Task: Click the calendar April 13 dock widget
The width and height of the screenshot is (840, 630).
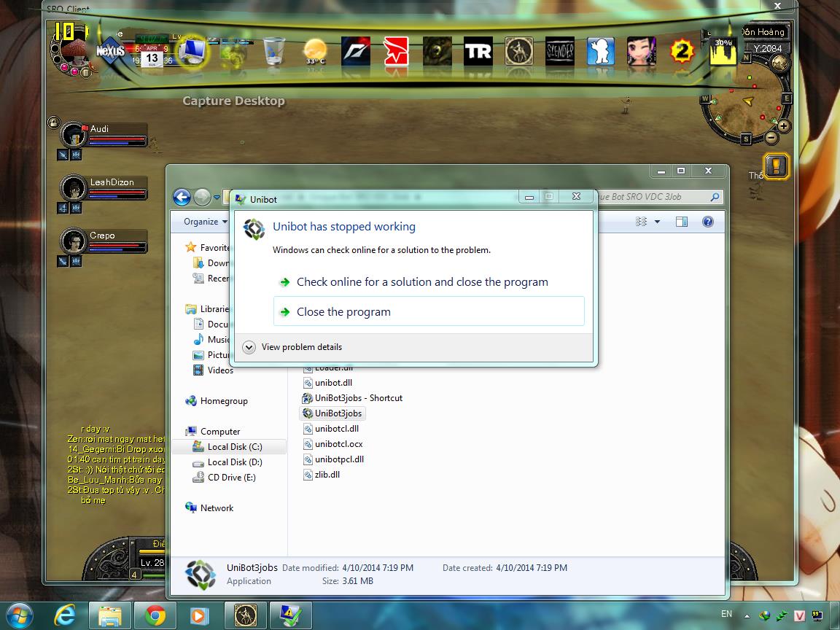Action: tap(152, 55)
